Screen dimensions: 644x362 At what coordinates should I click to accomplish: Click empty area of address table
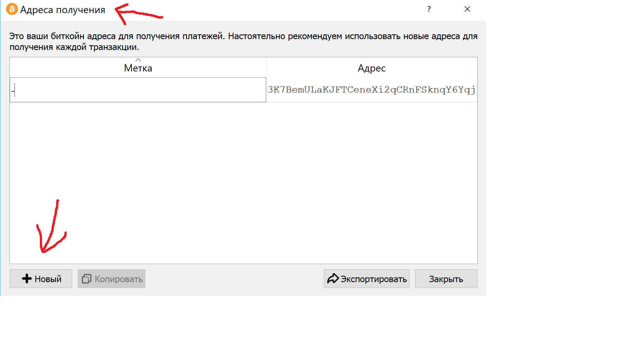click(243, 182)
